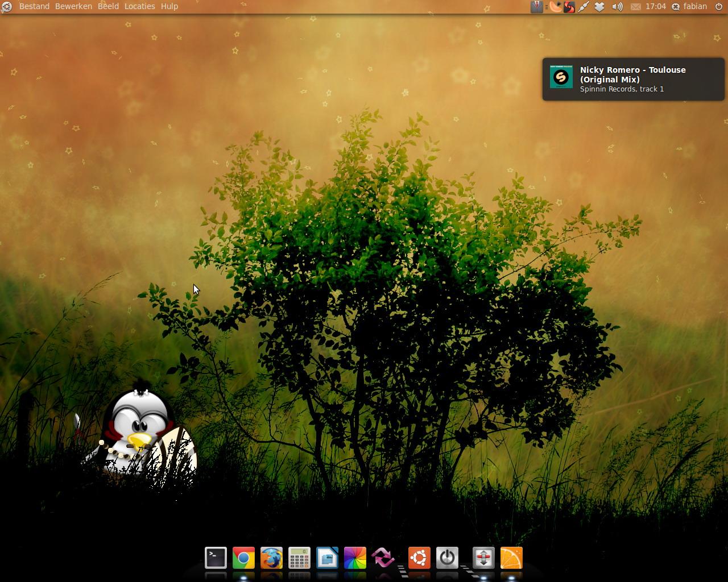Open the Ubuntu logo dock launcher
This screenshot has height=582, width=728.
point(419,558)
